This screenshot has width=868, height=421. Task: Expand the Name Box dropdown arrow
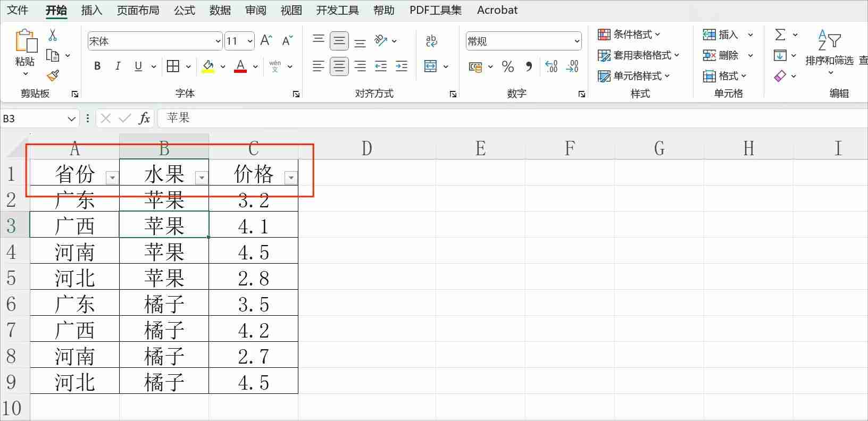point(71,119)
